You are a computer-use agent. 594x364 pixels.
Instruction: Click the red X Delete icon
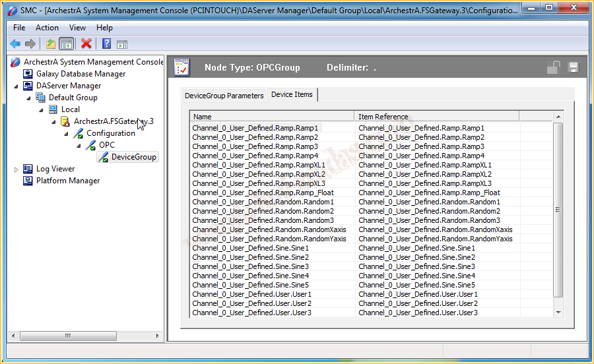coord(86,44)
